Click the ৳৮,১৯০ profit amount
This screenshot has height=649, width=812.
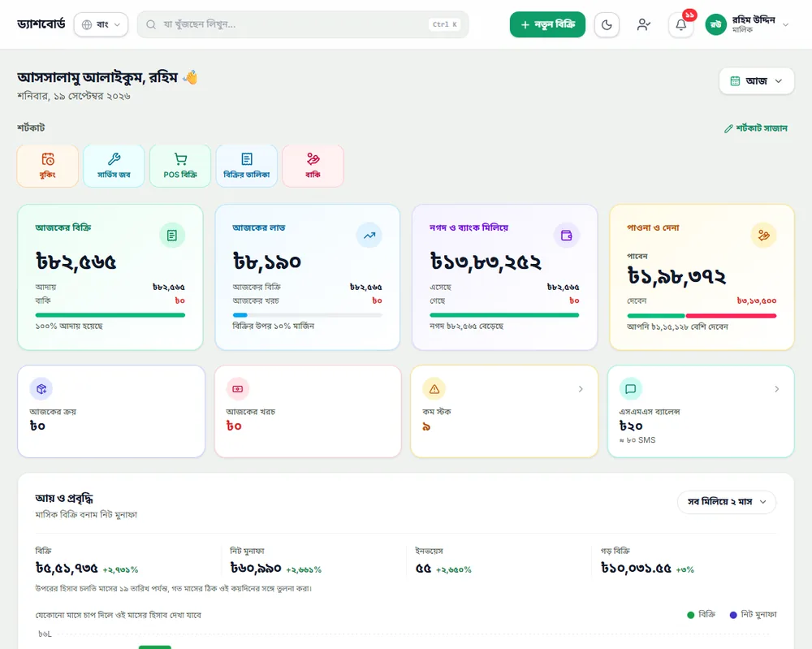pos(266,262)
